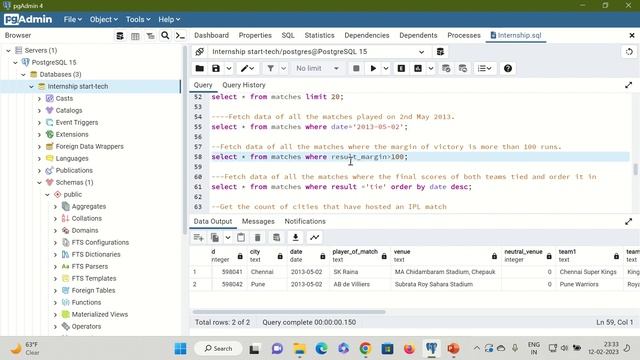
Task: Search objects in browser panel
Action: pyautogui.click(x=165, y=36)
